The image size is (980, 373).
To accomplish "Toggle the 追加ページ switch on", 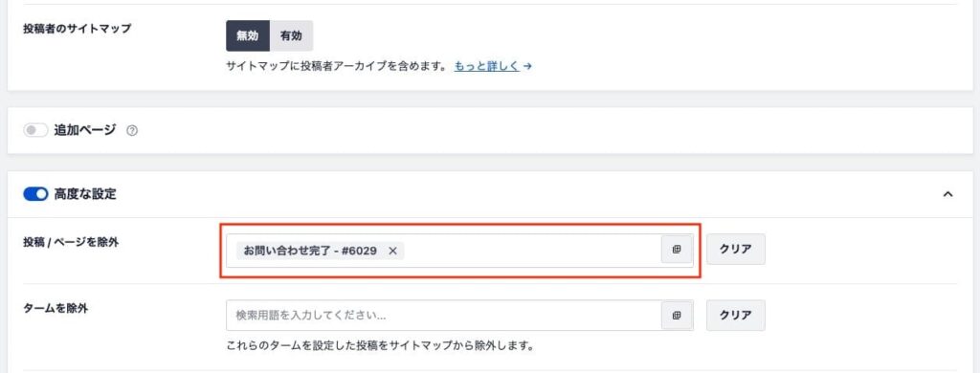I will pos(35,131).
